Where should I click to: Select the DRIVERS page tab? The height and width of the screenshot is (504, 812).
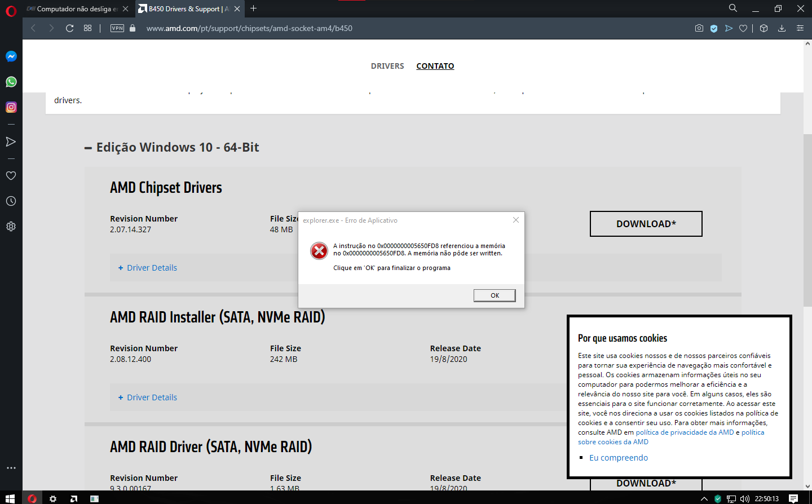pyautogui.click(x=387, y=66)
